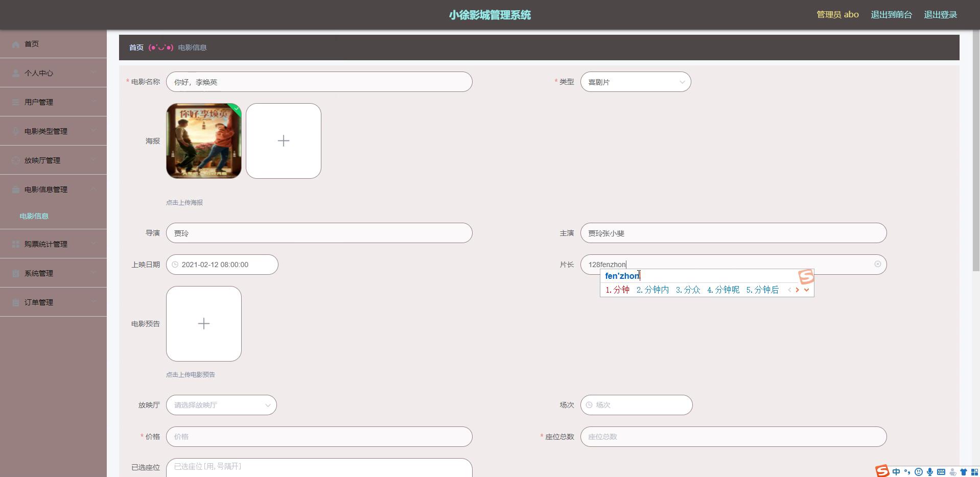Toggle Chinese/English mode in Sogou toolbar
The width and height of the screenshot is (980, 477).
click(x=896, y=472)
